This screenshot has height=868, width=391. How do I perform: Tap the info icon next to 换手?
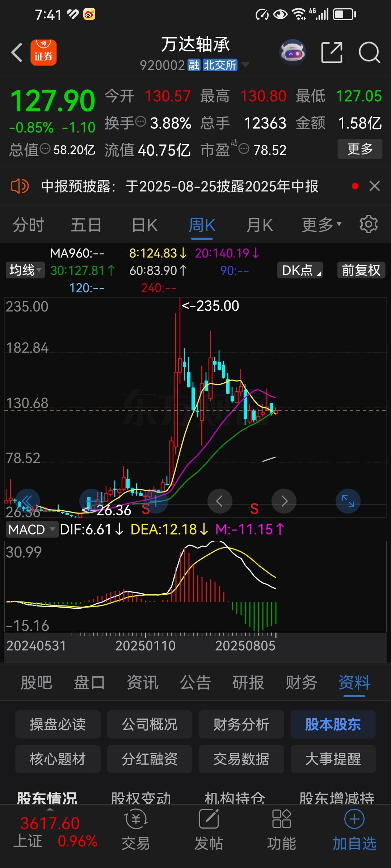(x=140, y=122)
